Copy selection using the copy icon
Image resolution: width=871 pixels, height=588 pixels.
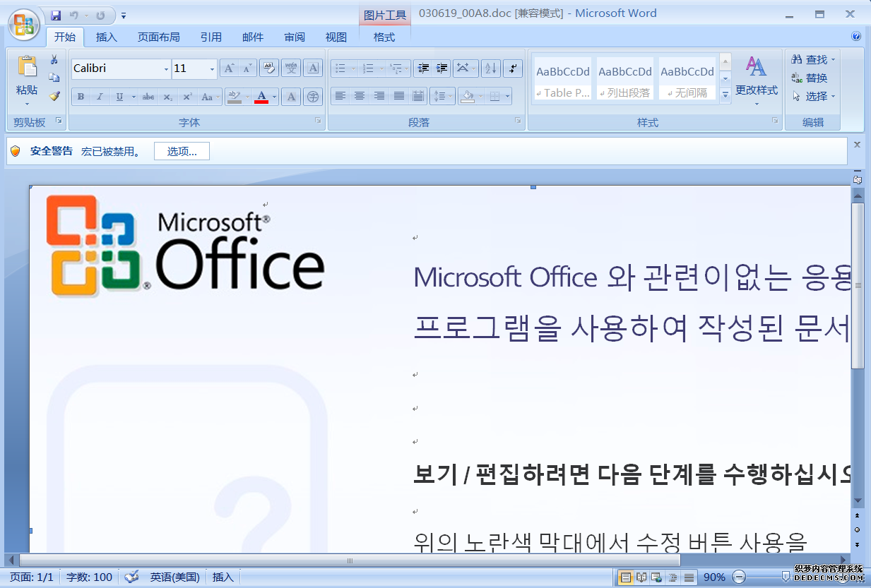tap(54, 78)
